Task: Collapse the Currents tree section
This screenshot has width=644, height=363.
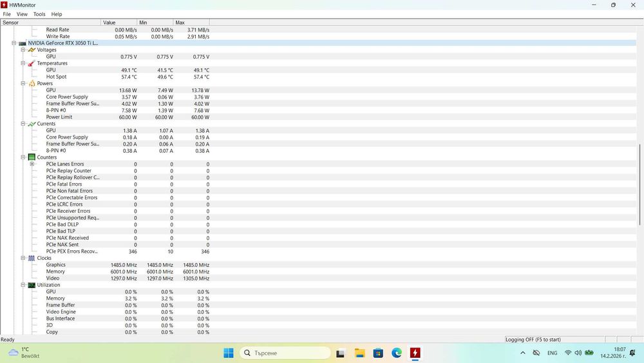Action: [x=23, y=124]
